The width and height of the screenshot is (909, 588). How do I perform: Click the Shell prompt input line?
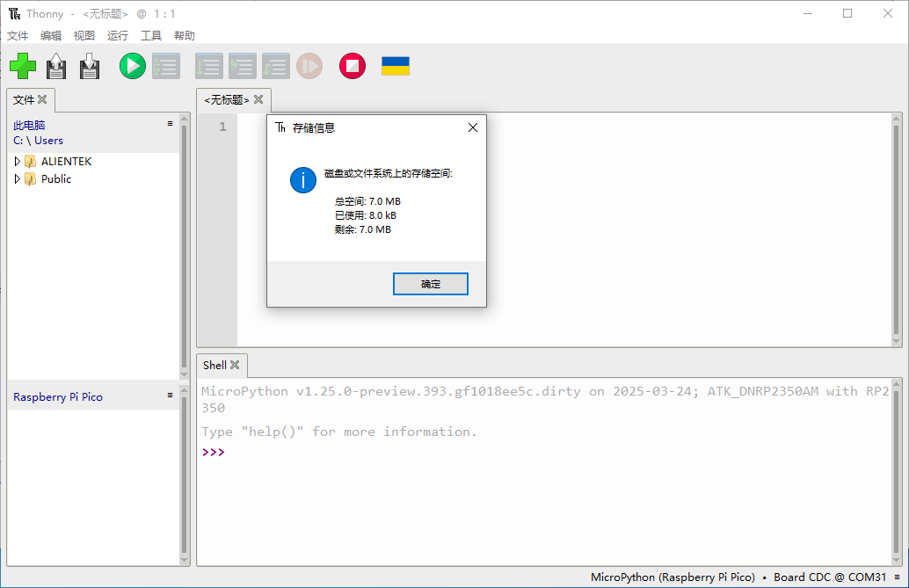pyautogui.click(x=544, y=453)
